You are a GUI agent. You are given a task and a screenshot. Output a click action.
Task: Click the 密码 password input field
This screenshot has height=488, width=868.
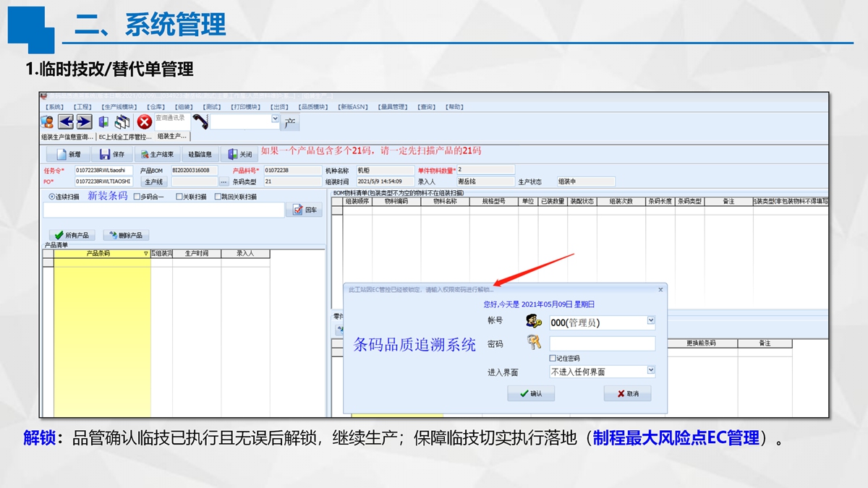click(602, 344)
